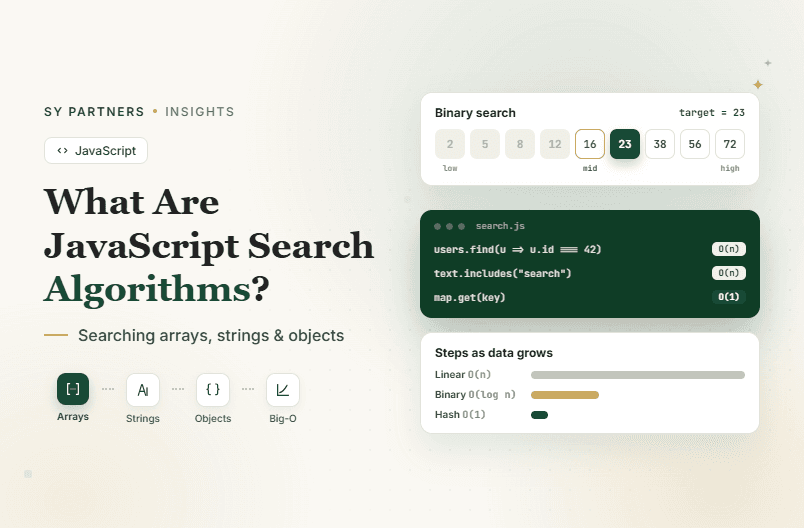Click the "users.find(u => u.id === 42)" code line
The image size is (804, 528).
tap(517, 250)
